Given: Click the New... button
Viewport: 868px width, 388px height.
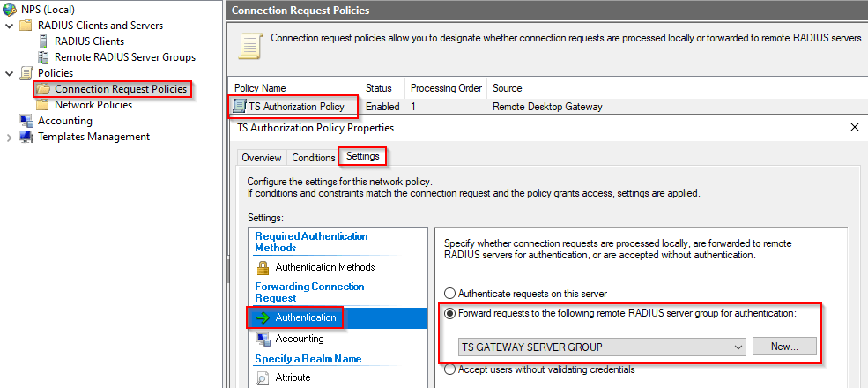Looking at the screenshot, I should pyautogui.click(x=784, y=347).
